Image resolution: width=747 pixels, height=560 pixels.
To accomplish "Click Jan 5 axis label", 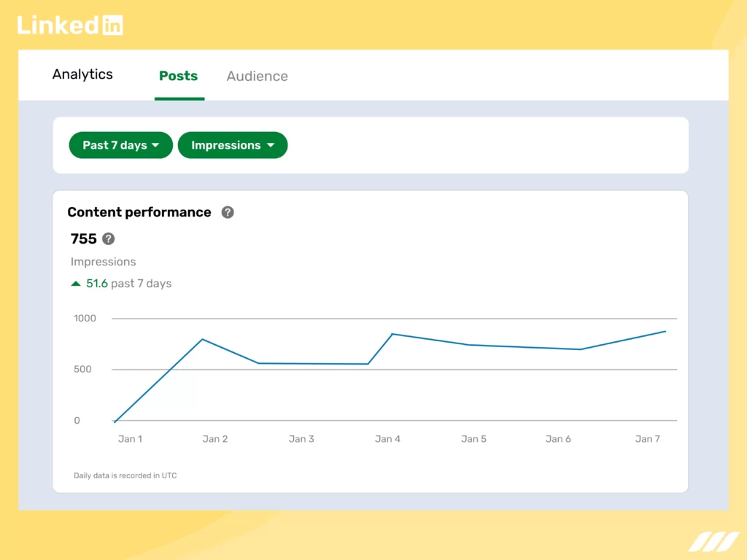I will point(473,439).
